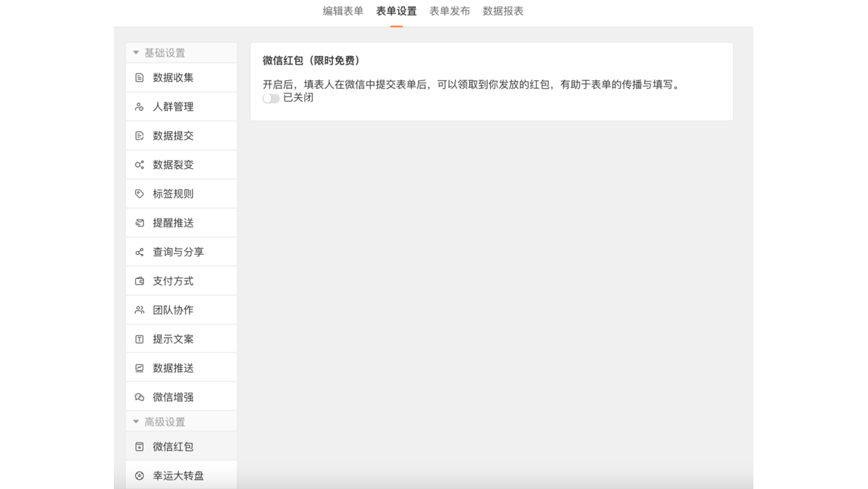
Task: Click the 数据裂变 branching icon
Action: click(x=140, y=165)
